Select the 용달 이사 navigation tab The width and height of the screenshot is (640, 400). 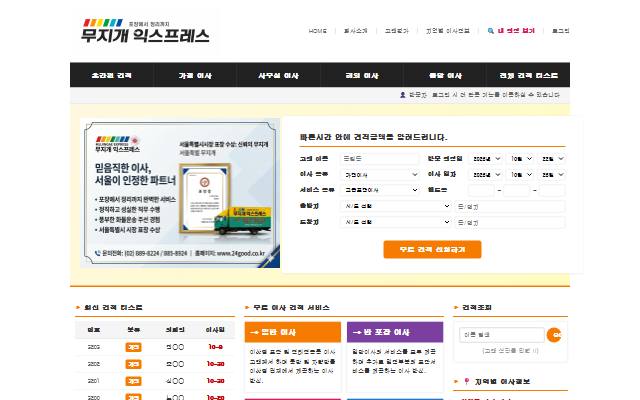point(445,75)
